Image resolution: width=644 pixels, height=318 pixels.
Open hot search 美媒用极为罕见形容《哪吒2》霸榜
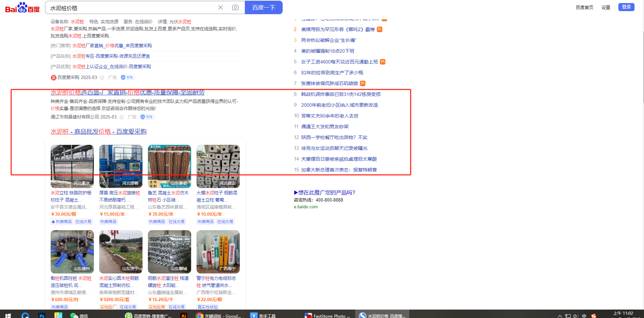pos(338,29)
